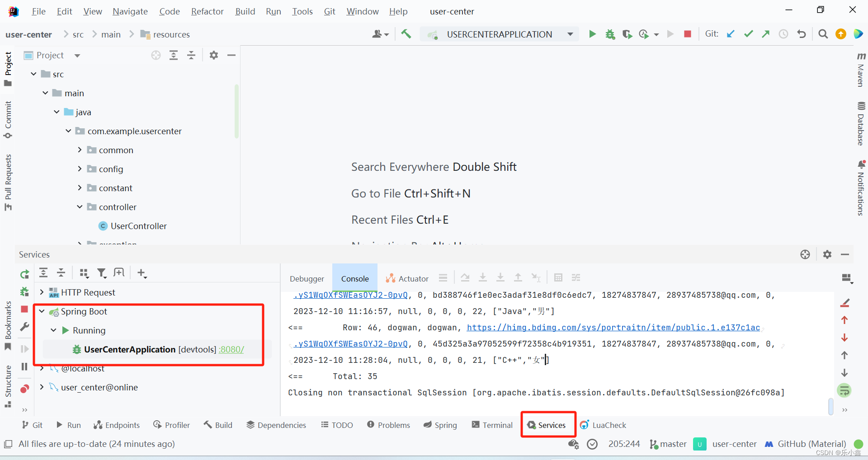This screenshot has height=460, width=868.
Task: Open the Database side panel
Action: (861, 123)
